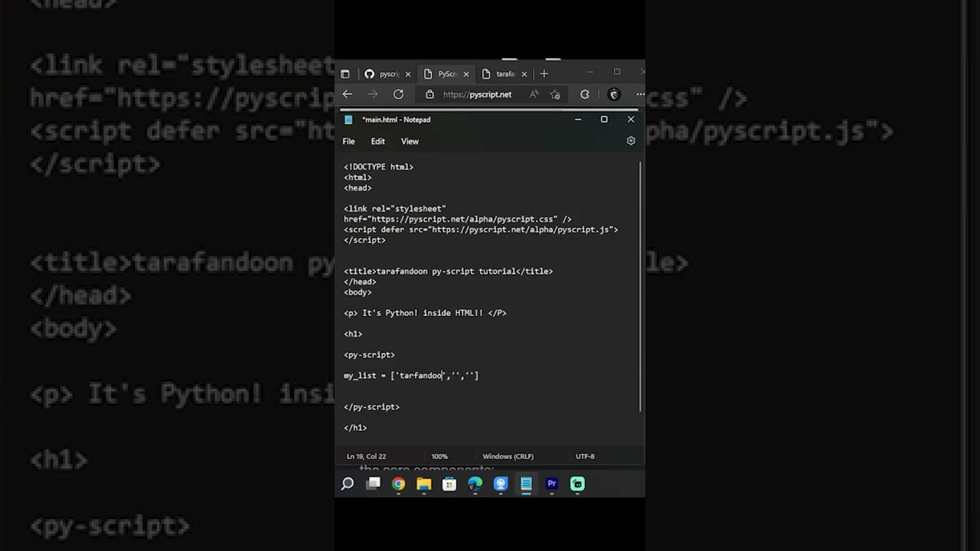Reload the pyscript.net page
The height and width of the screenshot is (551, 980).
[398, 94]
